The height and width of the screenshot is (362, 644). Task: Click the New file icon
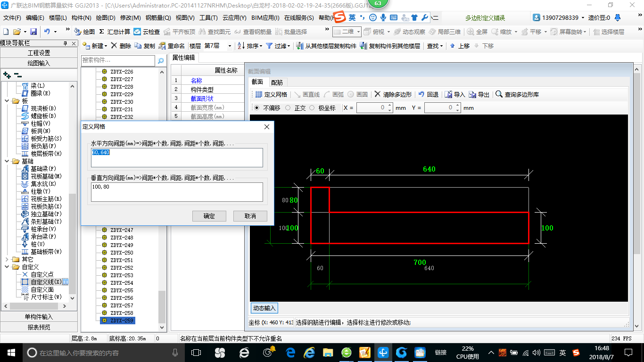(x=6, y=32)
